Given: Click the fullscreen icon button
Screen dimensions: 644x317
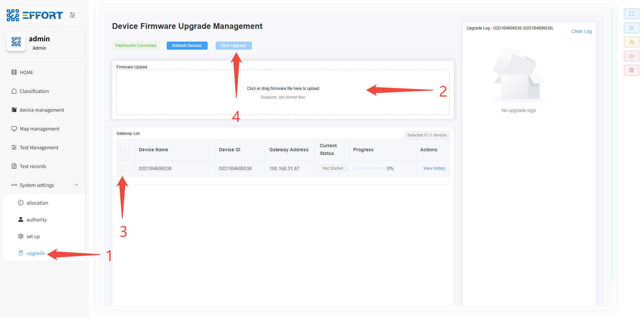Looking at the screenshot, I should tap(631, 14).
